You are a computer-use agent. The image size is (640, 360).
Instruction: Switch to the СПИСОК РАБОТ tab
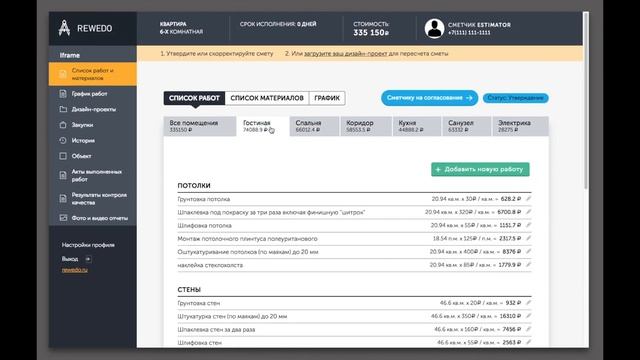(194, 98)
